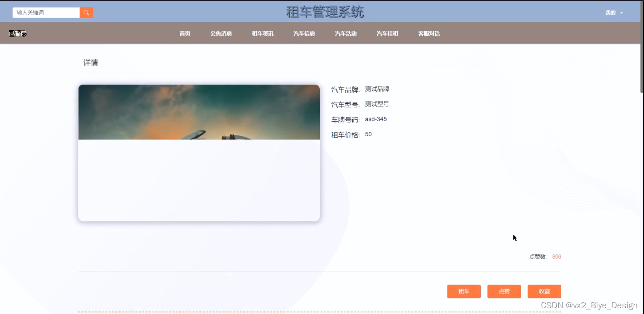Click the 点赞 like button
The image size is (644, 314).
(x=504, y=291)
